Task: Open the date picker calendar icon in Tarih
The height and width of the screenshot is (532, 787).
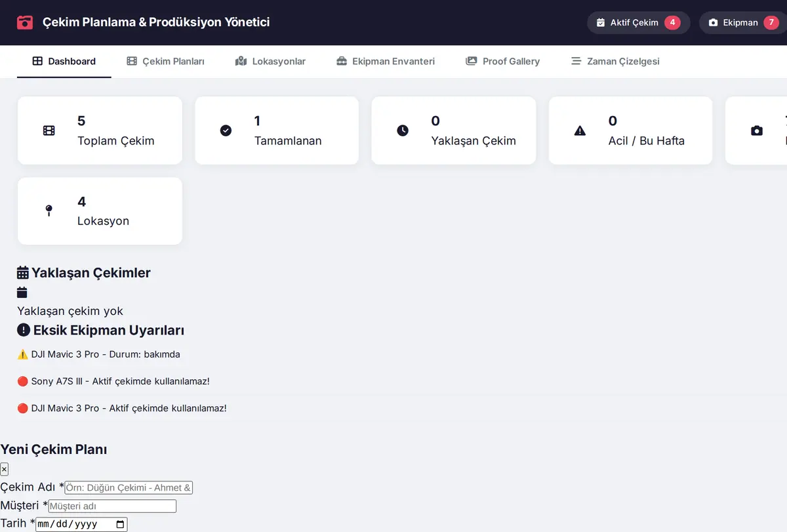Action: [x=120, y=524]
